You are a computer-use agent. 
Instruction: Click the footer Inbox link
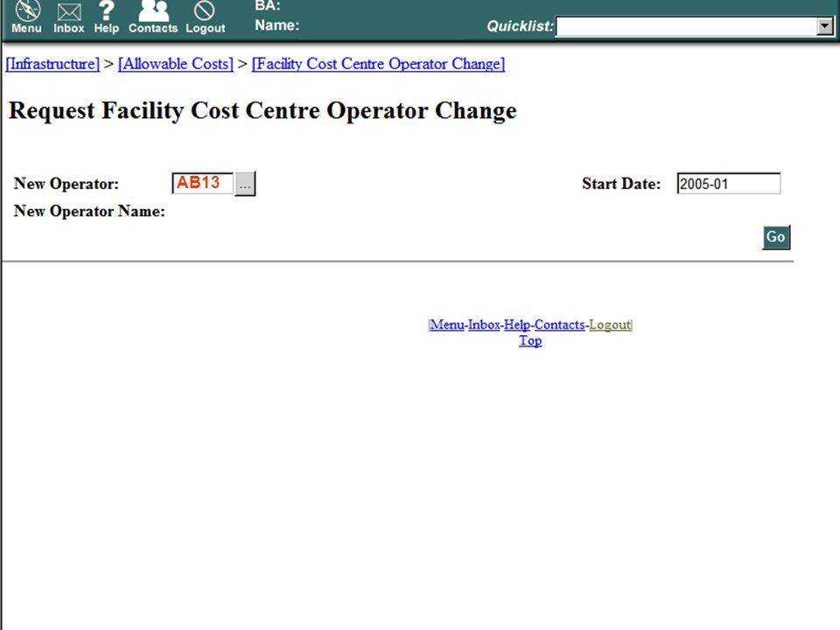tap(484, 325)
